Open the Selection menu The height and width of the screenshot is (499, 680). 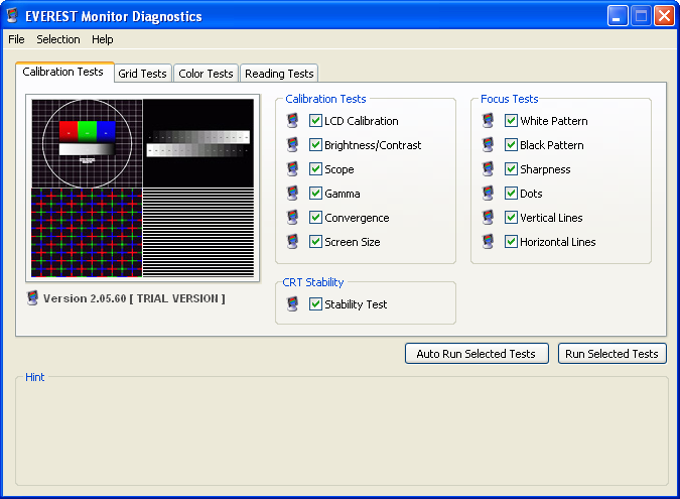coord(58,39)
